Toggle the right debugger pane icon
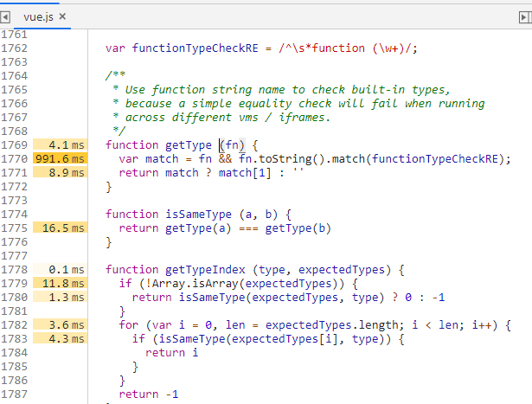The width and height of the screenshot is (532, 404). coord(524,17)
